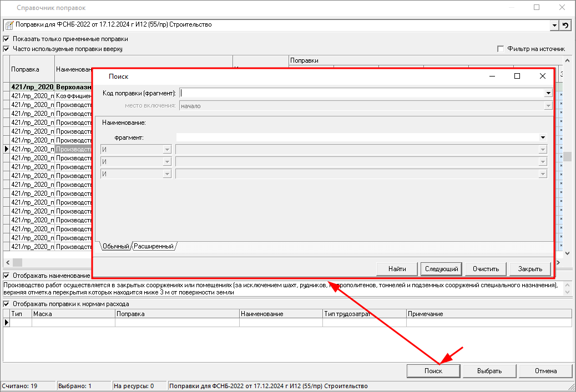Toggle 'Показать только применимые поправки' checkbox
The height and width of the screenshot is (392, 576).
coord(7,39)
